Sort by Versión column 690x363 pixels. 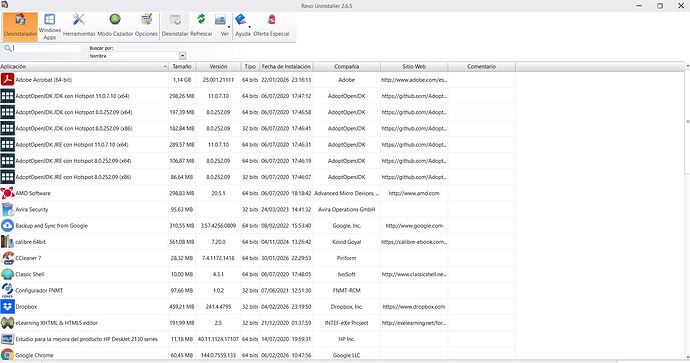pyautogui.click(x=218, y=66)
